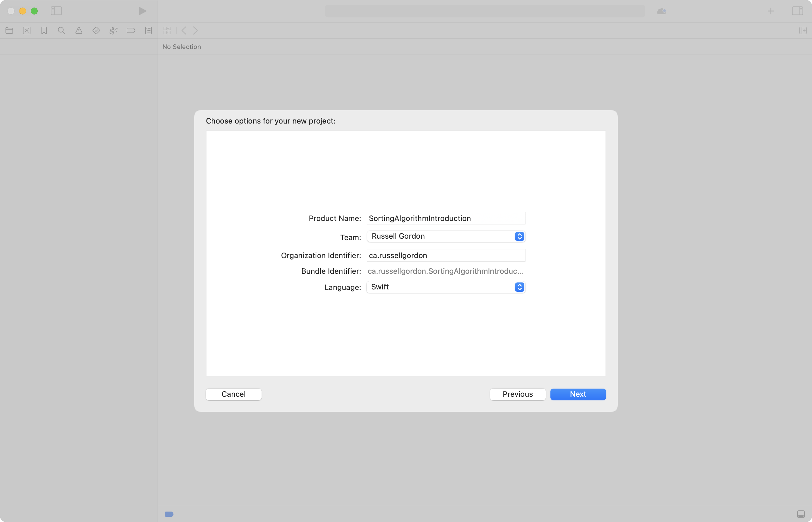Viewport: 812px width, 522px height.
Task: Open the Test navigator diamond icon
Action: click(x=96, y=30)
